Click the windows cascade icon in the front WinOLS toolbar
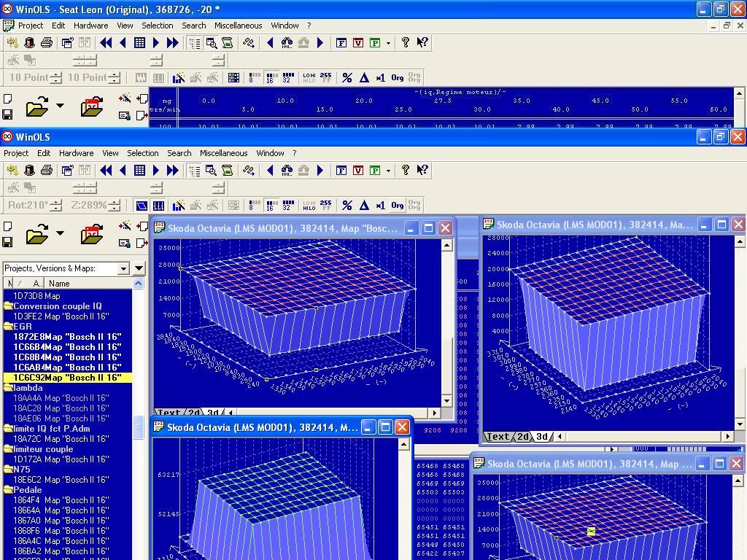747x560 pixels. 67,170
